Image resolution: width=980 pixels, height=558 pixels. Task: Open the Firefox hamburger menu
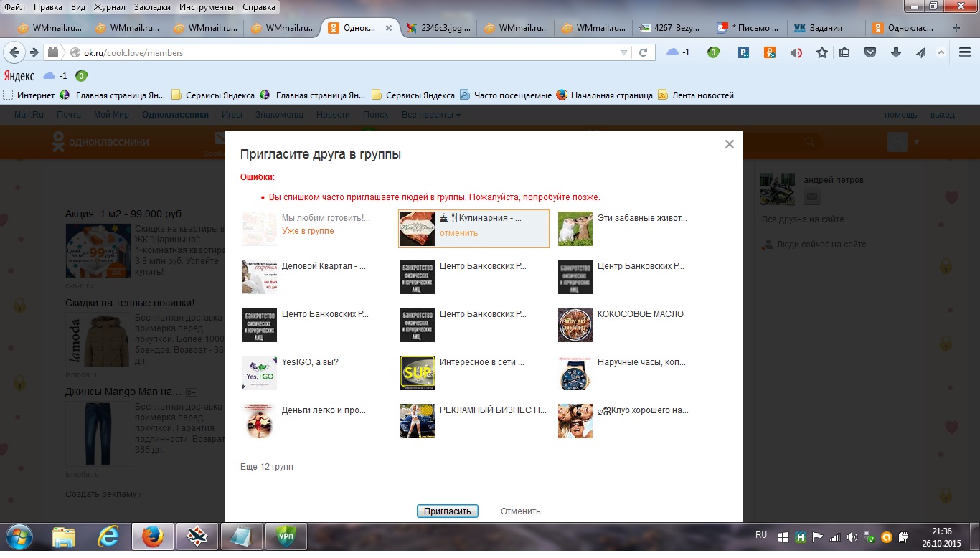[965, 52]
